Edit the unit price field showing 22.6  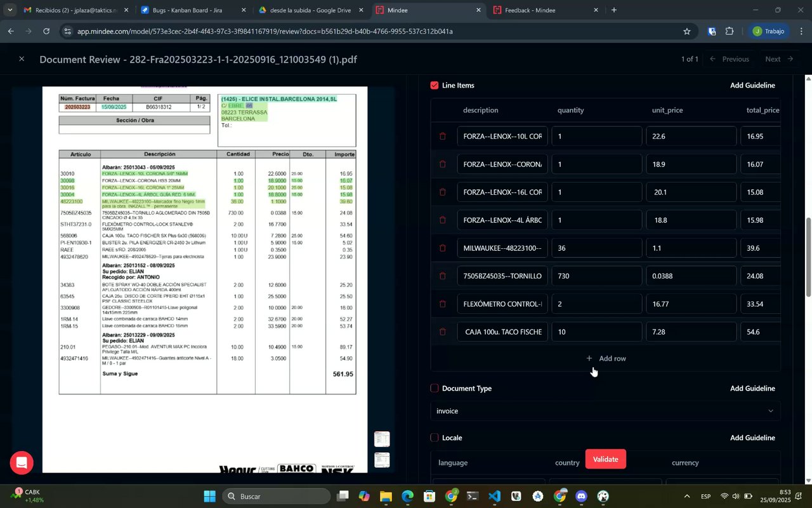pos(691,136)
